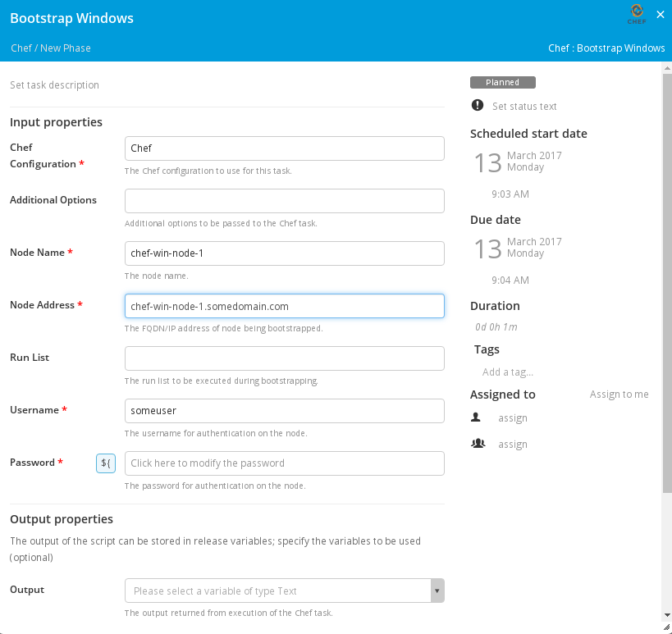Viewport: 672px width, 634px height.
Task: Click Assign to me link
Action: pyautogui.click(x=619, y=395)
